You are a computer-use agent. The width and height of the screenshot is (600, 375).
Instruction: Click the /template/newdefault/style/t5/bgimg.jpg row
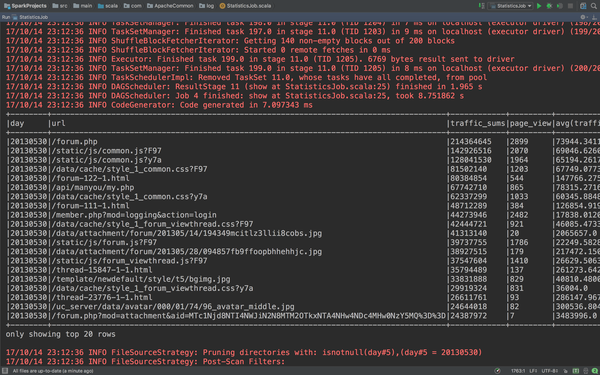tap(141, 279)
